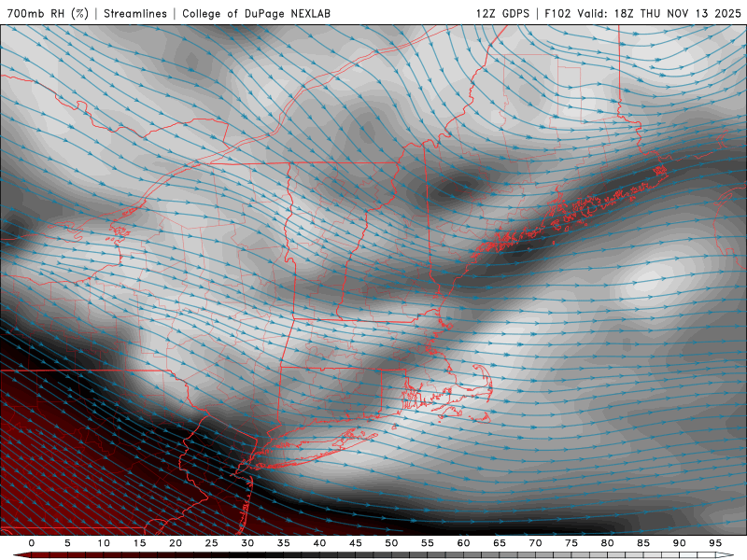Click the '90' value on the color scale

679,543
